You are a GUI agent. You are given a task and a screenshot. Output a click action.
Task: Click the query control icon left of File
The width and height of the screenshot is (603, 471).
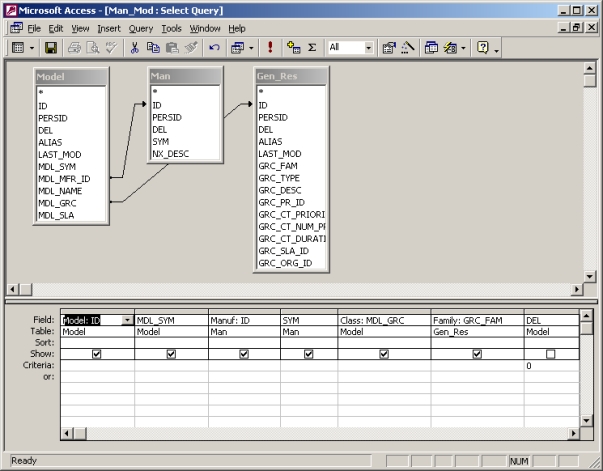coord(17,28)
